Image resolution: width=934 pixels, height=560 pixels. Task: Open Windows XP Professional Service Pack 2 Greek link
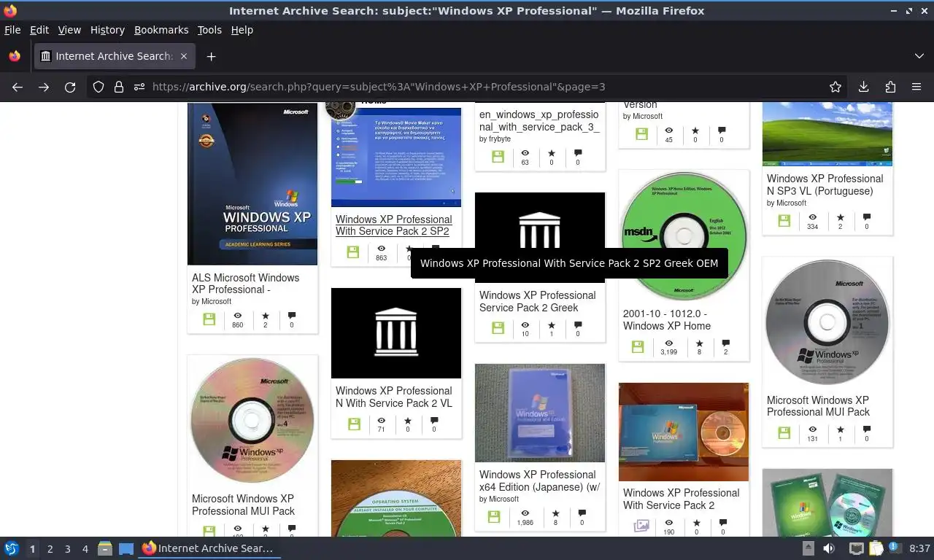(537, 301)
